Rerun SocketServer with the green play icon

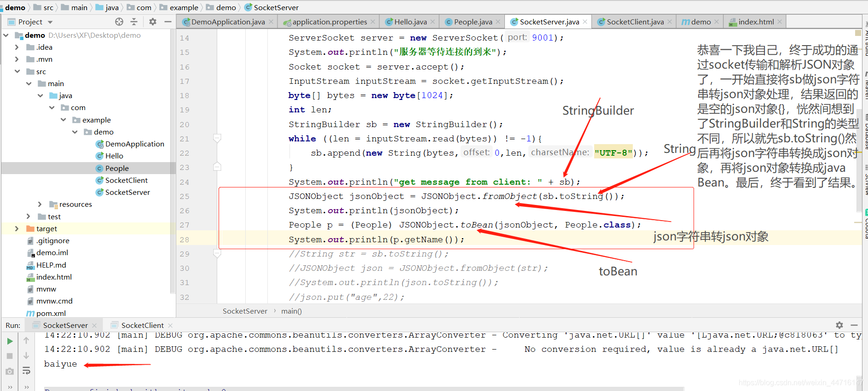10,341
